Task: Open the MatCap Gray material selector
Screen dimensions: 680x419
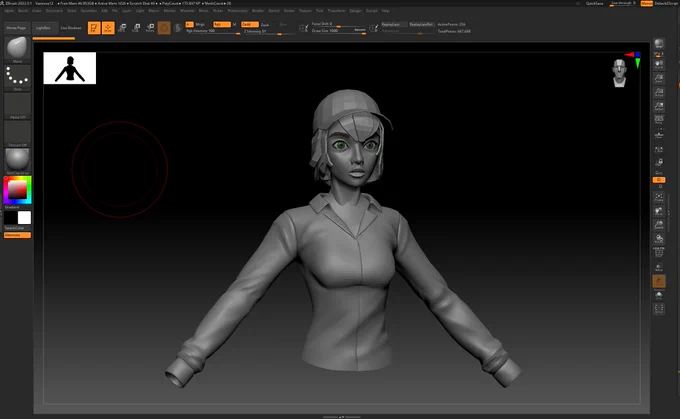Action: tap(17, 160)
